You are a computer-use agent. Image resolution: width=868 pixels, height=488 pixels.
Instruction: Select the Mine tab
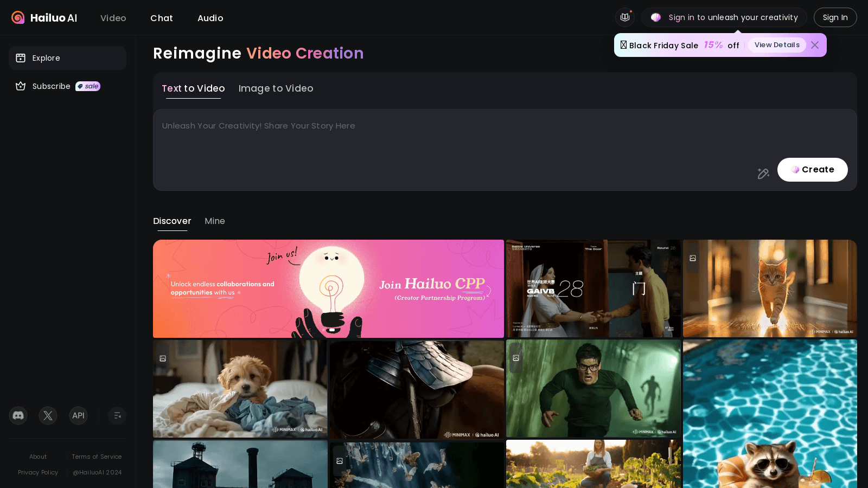215,221
